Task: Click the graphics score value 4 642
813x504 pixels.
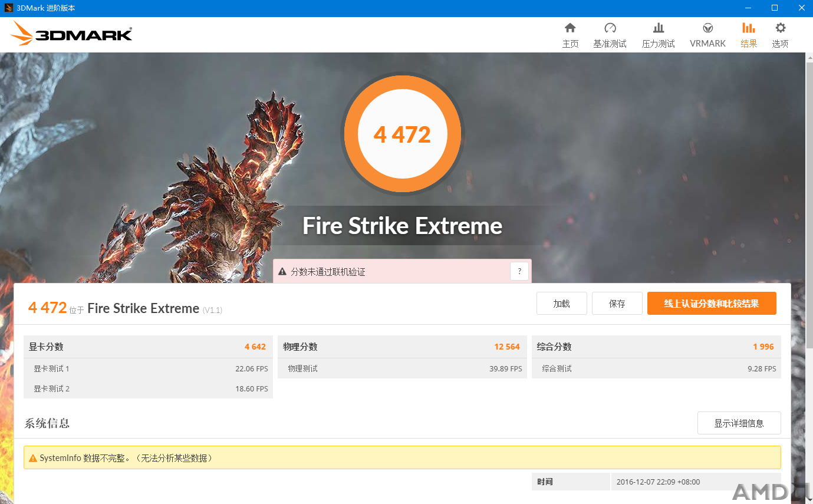Action: (x=255, y=347)
